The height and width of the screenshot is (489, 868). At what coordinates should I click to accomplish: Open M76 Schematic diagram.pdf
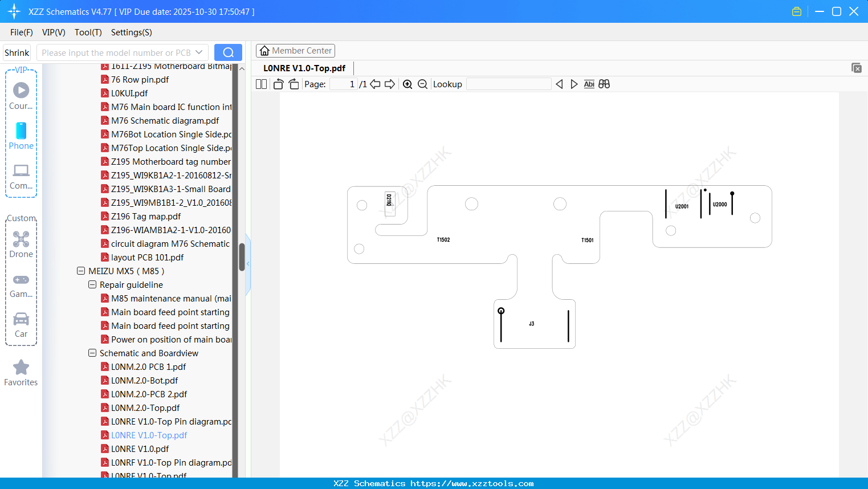(165, 121)
